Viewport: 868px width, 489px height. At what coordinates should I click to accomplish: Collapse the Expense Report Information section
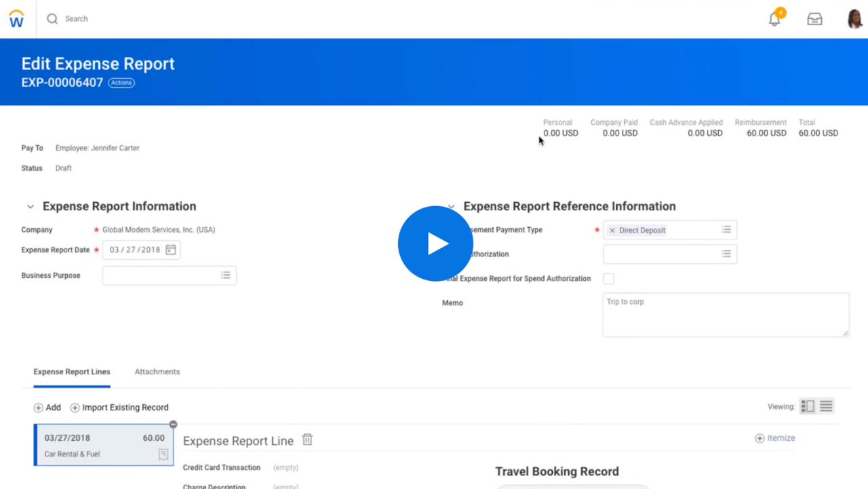pyautogui.click(x=31, y=207)
